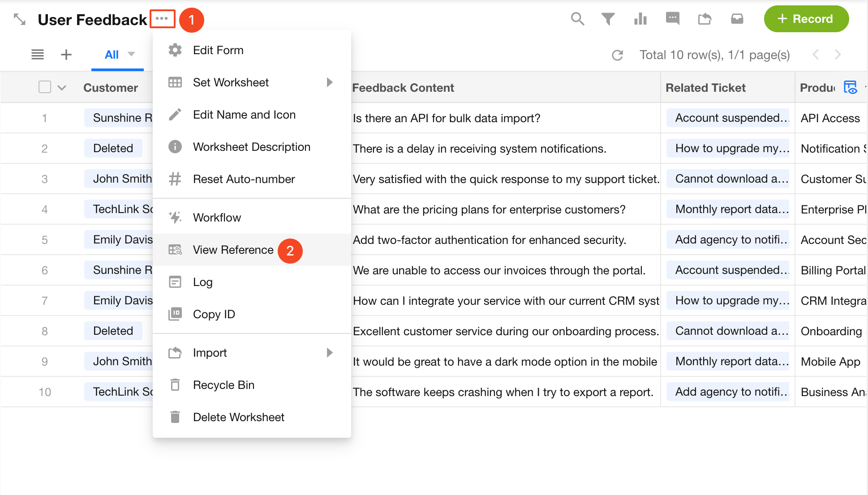
Task: Expand the Set Worksheet submenu
Action: (x=330, y=82)
